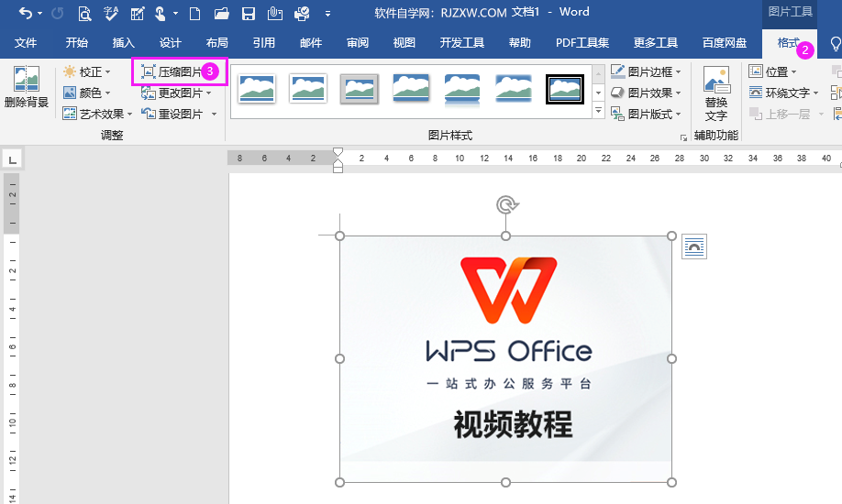Switch to the PDF工具集 ribbon tab
Viewport: 842px width, 504px height.
coord(582,43)
